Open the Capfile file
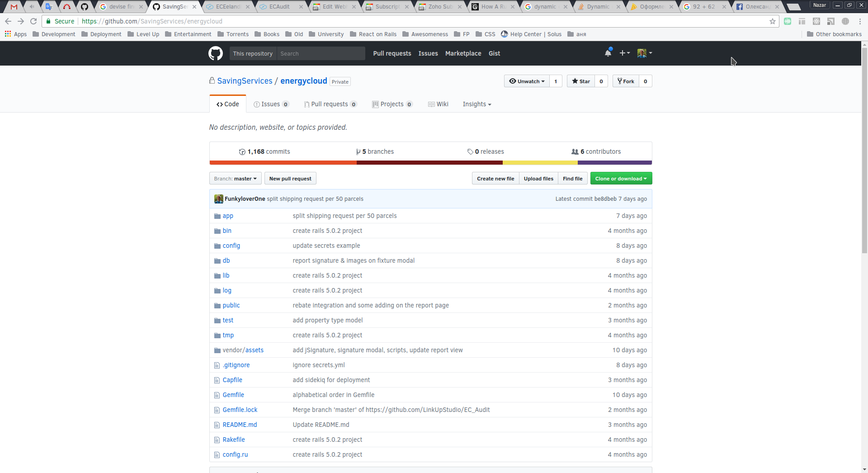 click(232, 380)
